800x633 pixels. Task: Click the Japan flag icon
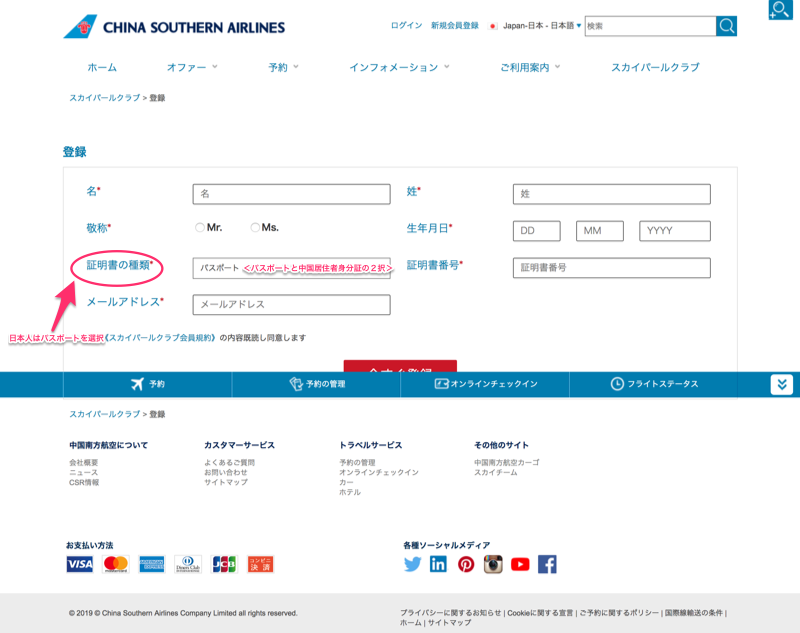[x=493, y=26]
